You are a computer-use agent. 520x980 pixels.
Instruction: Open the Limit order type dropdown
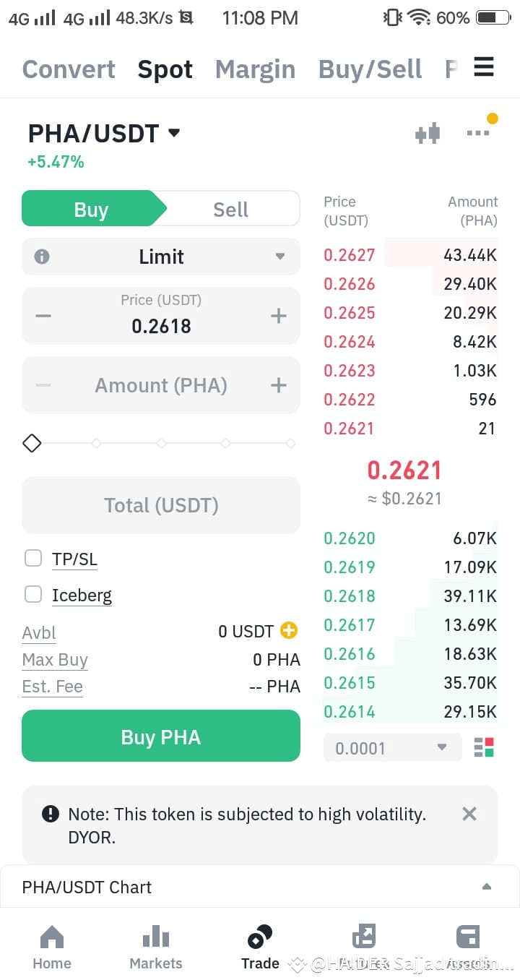tap(161, 257)
